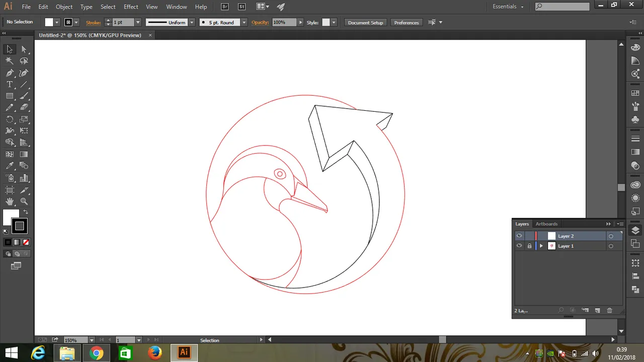644x362 pixels.
Task: Enable Draw Behind mode
Action: [17, 254]
